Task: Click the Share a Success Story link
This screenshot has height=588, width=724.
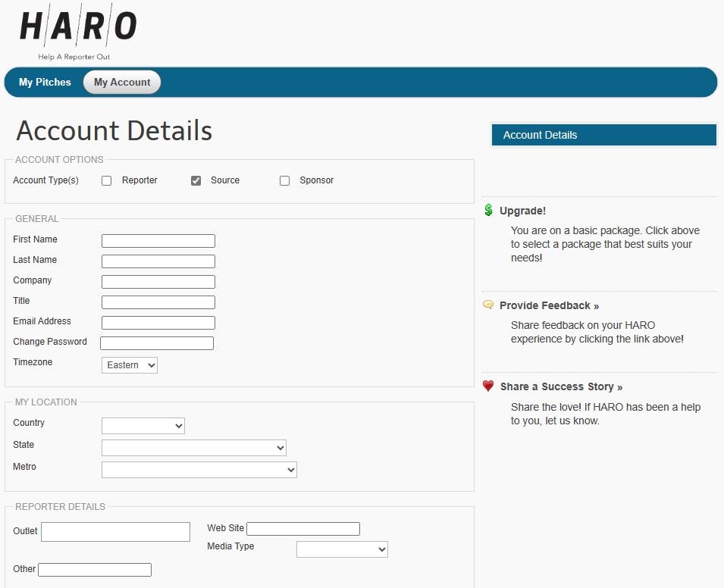Action: [561, 386]
